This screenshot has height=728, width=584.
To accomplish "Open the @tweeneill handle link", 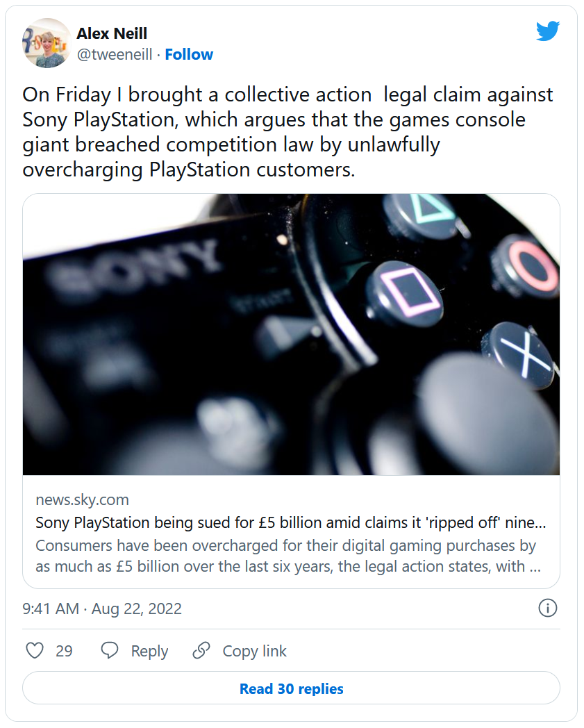I will [114, 54].
